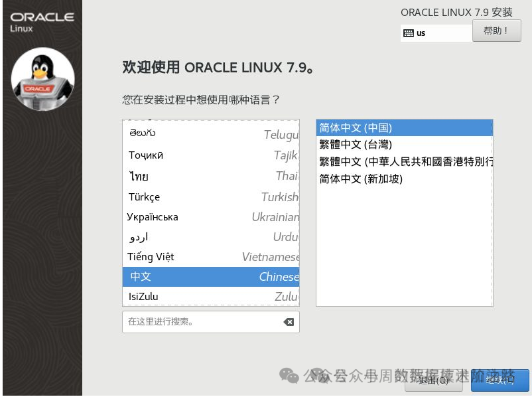
Task: Open the 帮助! help button
Action: click(x=496, y=31)
